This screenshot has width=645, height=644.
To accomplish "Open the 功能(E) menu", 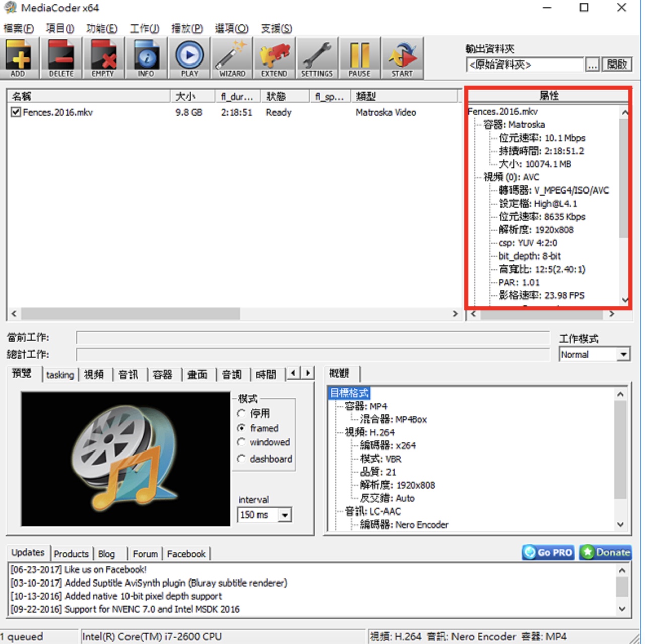I will (102, 28).
